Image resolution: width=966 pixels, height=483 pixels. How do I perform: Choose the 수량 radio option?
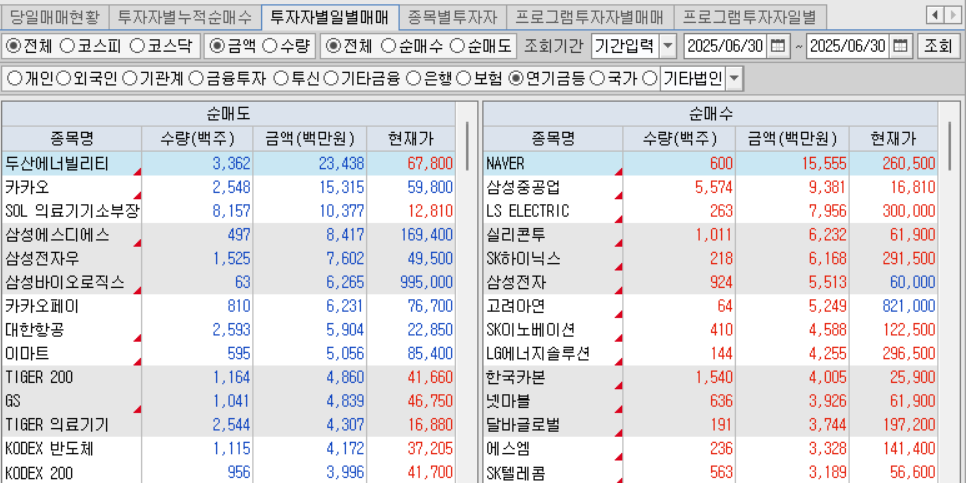269,46
